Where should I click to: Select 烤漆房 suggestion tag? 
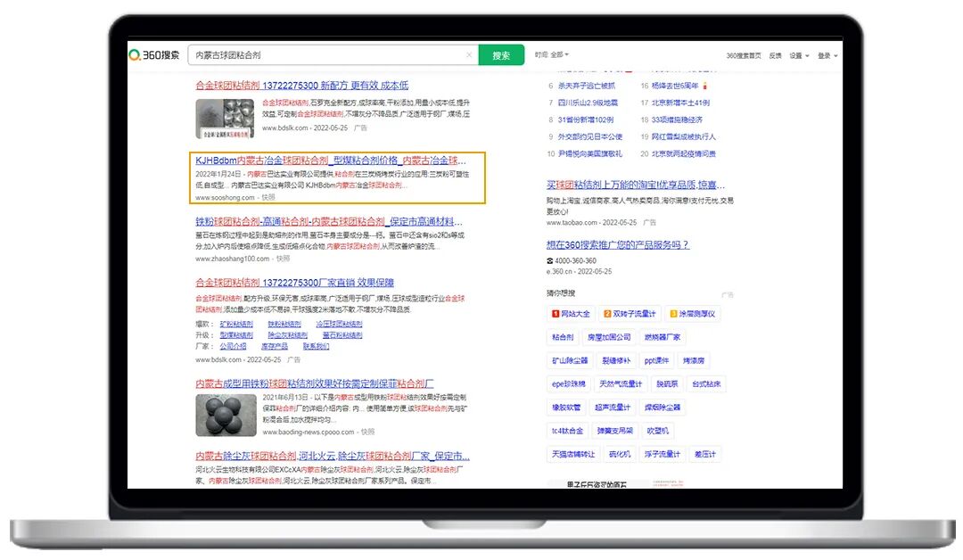click(694, 360)
